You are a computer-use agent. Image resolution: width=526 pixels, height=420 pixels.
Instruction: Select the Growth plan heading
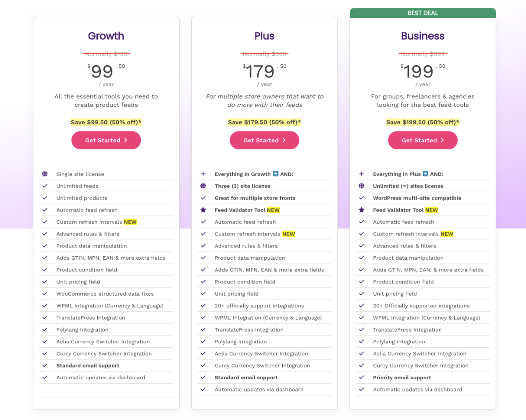pyautogui.click(x=106, y=36)
